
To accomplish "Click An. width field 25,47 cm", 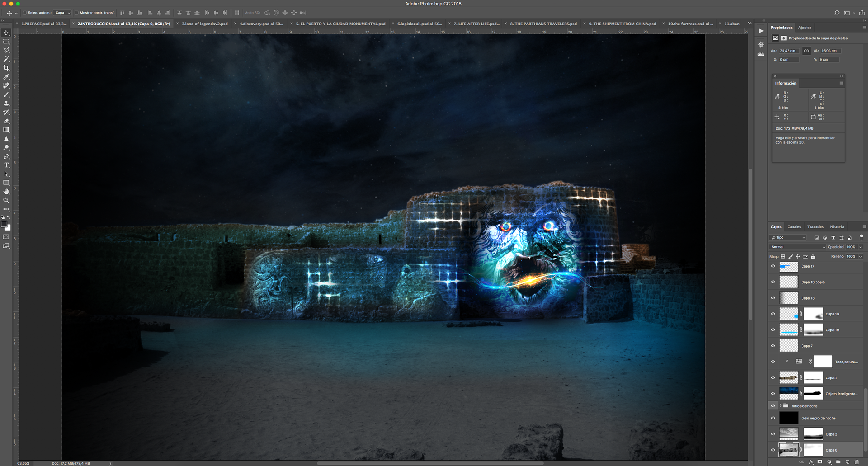I will tap(789, 51).
